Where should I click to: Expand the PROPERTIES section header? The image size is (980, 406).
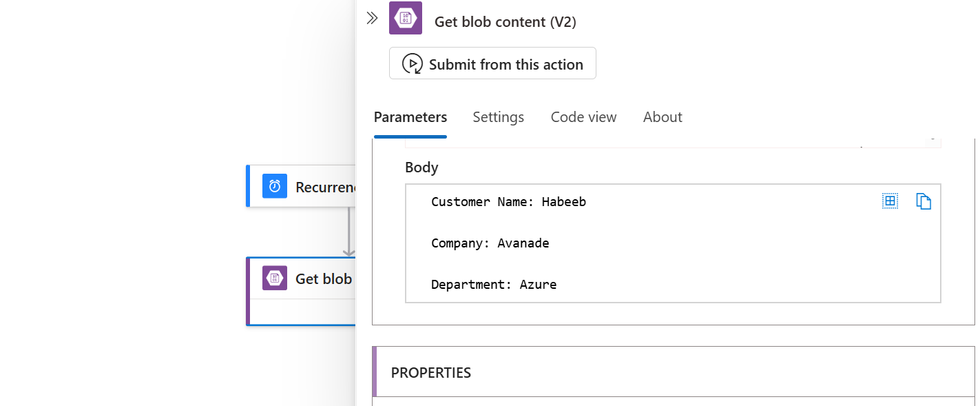click(431, 373)
